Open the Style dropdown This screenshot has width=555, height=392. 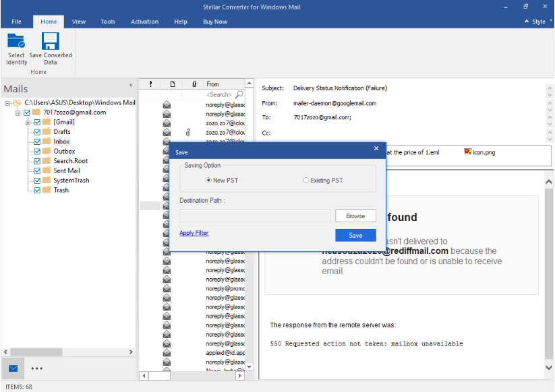click(542, 22)
